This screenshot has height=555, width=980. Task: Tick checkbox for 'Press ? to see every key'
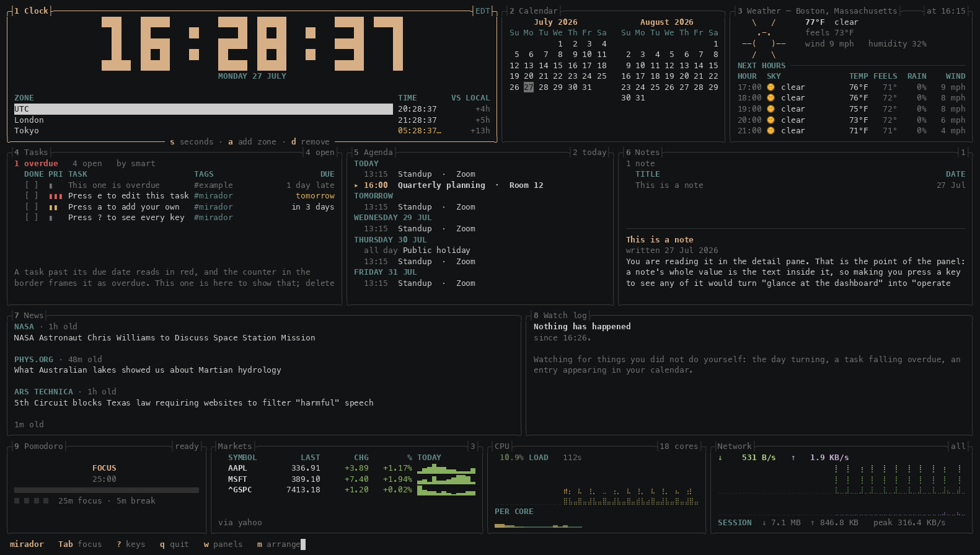[x=32, y=218]
